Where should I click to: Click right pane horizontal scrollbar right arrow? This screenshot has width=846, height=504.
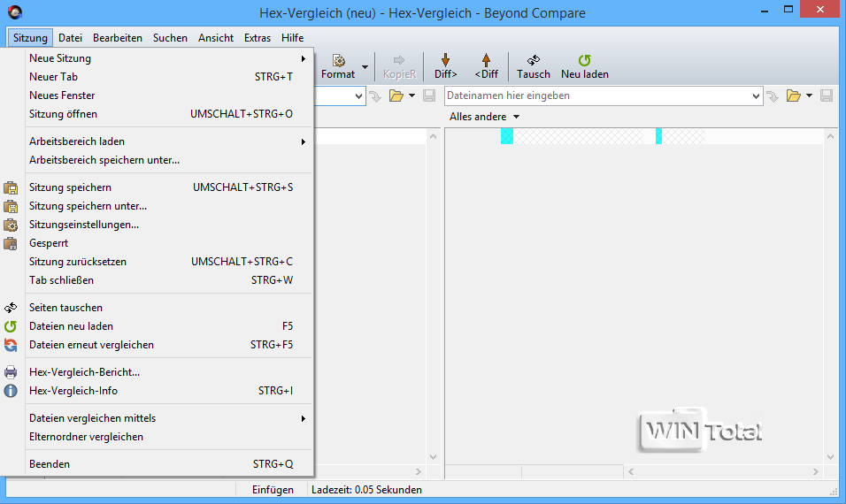(816, 471)
